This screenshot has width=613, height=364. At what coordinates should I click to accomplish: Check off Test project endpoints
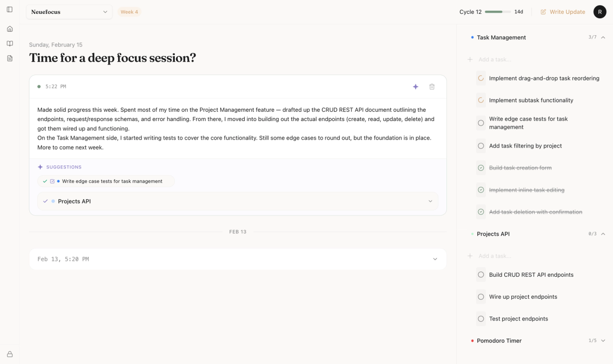(x=481, y=319)
